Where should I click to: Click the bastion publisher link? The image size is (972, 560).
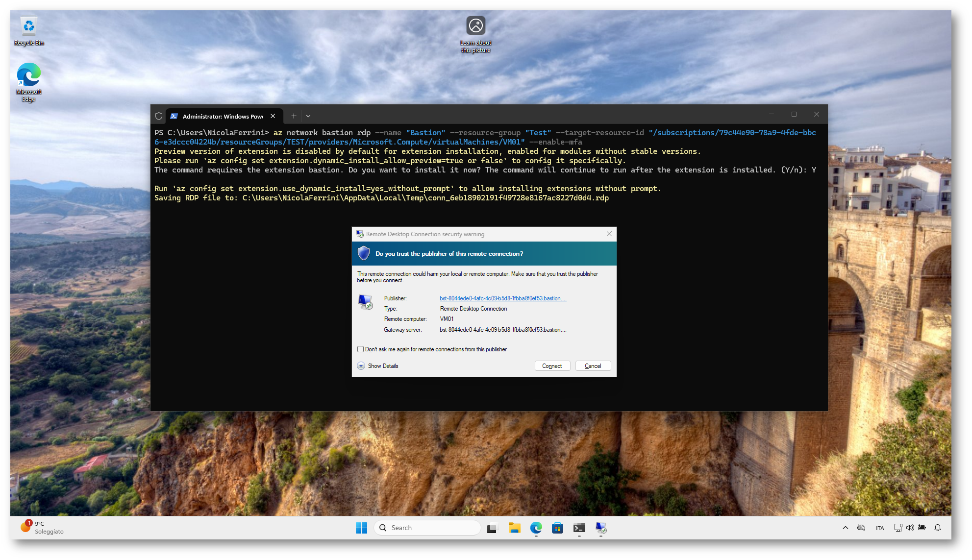click(503, 298)
